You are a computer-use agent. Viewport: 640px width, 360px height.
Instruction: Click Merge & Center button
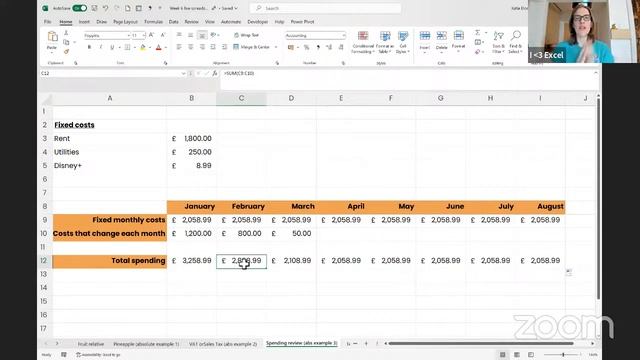(251, 47)
